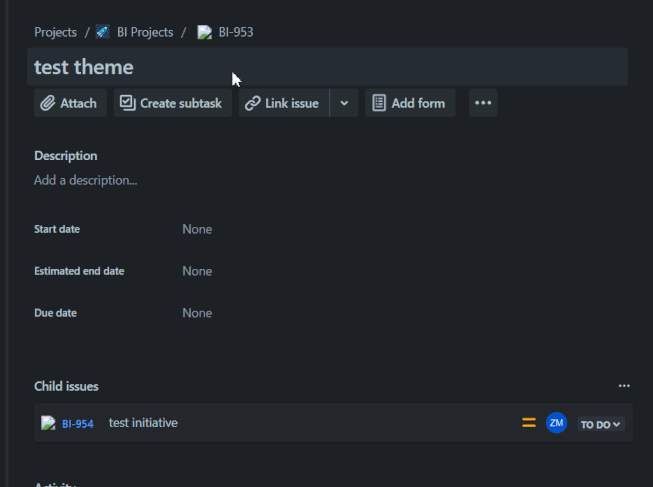
Task: Click the Description heading
Action: [x=66, y=156]
